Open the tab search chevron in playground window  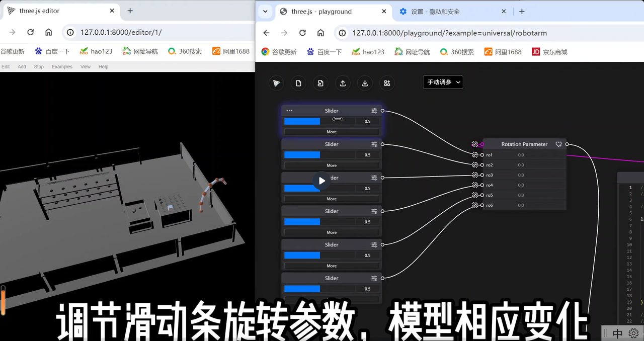coord(265,11)
